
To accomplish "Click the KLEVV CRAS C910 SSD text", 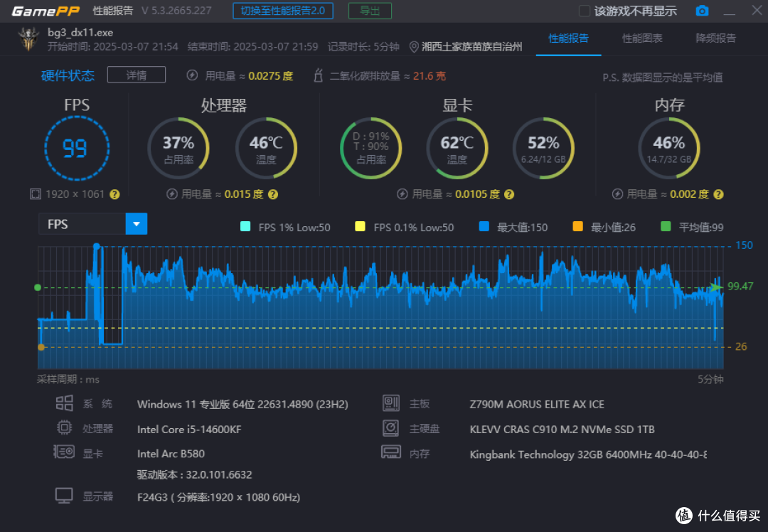I will coord(562,430).
